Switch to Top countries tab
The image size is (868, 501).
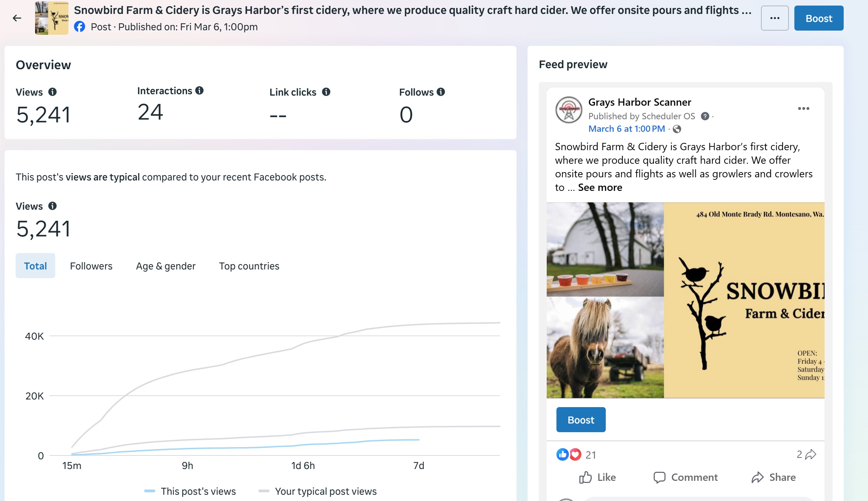pos(249,266)
